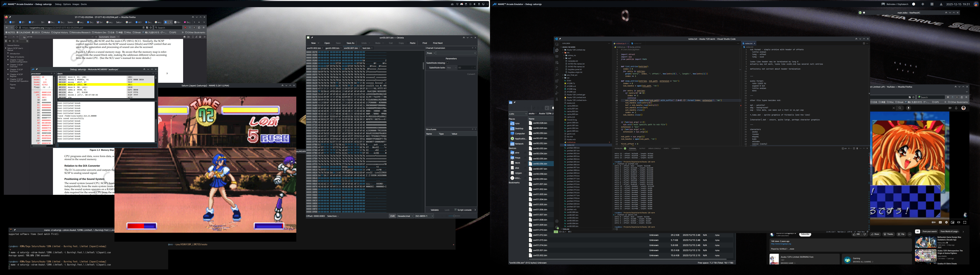Open the Hexadecimal value coding dropdown
980x275 pixels.
pos(405,216)
